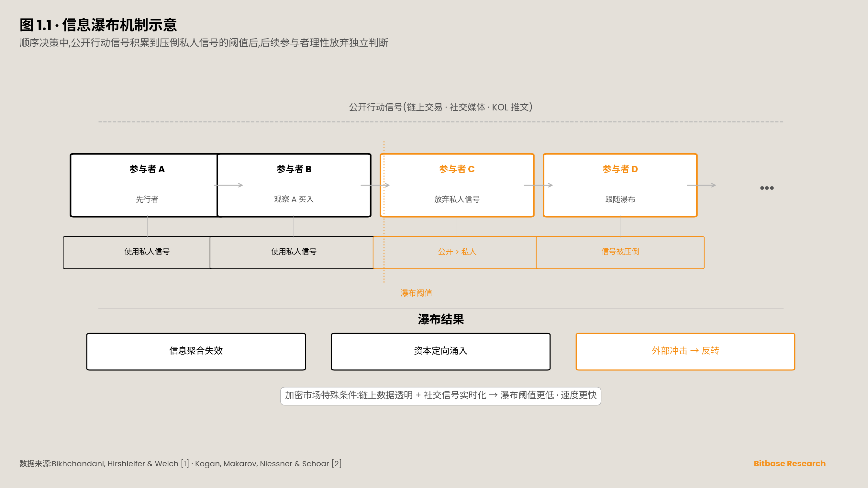Click the 图 1.1 · 信息瀑布机制示意 title
Image resolution: width=868 pixels, height=488 pixels.
98,25
